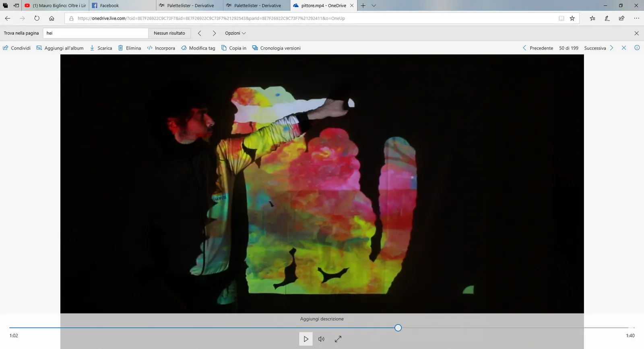Go to Successiva item

click(599, 48)
